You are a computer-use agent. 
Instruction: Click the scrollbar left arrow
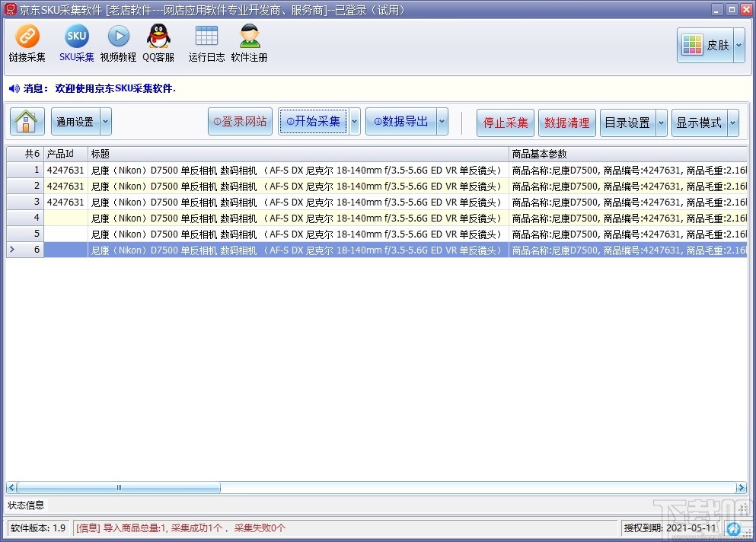(11, 487)
